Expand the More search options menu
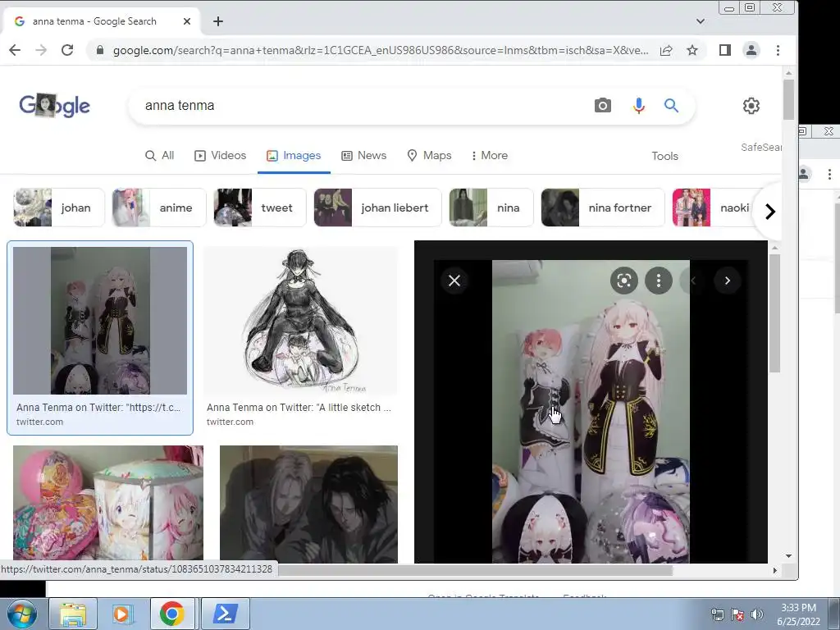 [x=489, y=155]
